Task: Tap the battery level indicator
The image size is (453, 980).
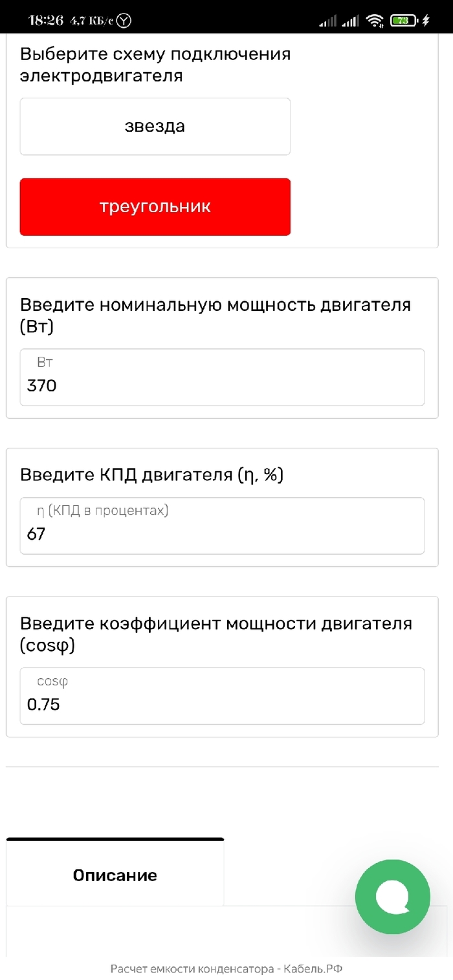Action: point(403,21)
